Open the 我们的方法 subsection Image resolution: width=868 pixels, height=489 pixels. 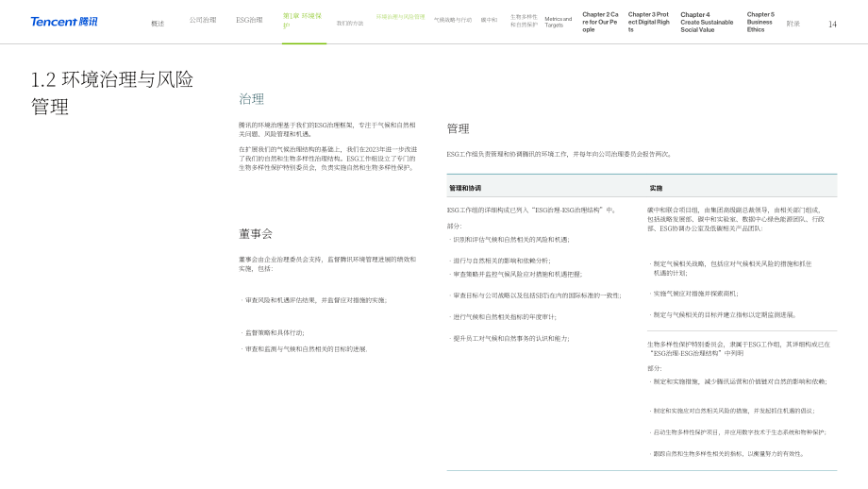(350, 24)
